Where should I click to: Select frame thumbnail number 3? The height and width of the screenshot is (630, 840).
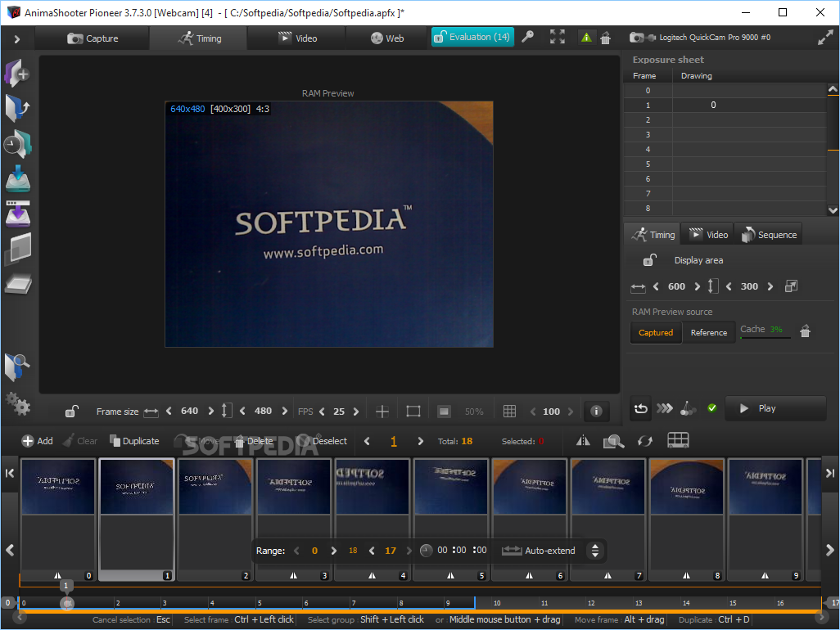click(293, 520)
